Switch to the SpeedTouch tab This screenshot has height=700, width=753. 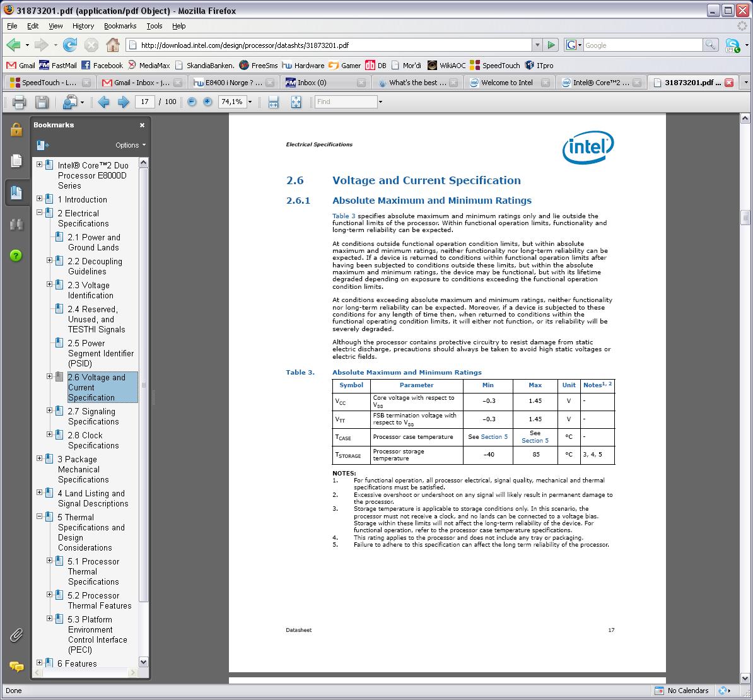click(49, 83)
